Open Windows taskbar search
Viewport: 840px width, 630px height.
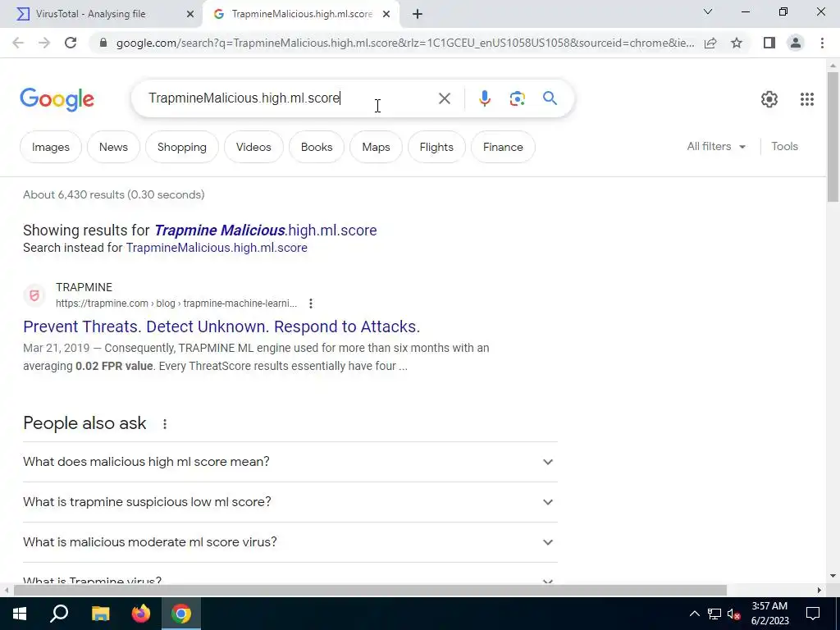point(59,614)
